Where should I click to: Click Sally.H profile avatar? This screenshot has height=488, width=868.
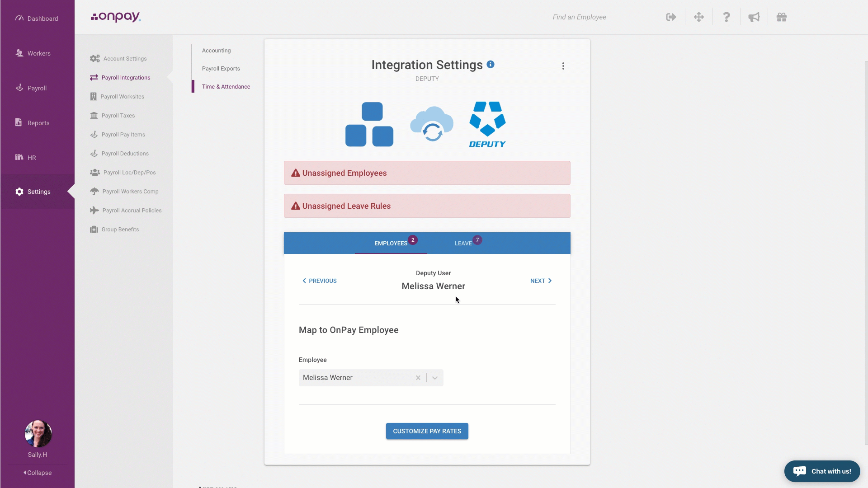38,434
